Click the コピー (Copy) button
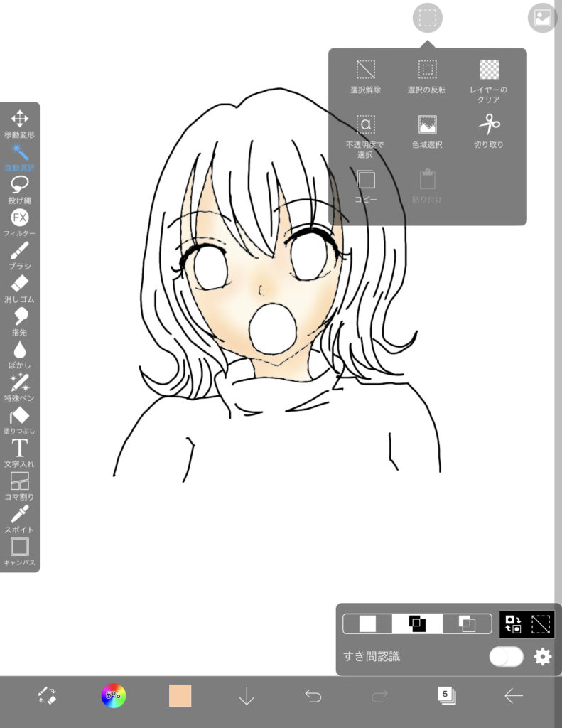The height and width of the screenshot is (728, 562). [x=365, y=185]
